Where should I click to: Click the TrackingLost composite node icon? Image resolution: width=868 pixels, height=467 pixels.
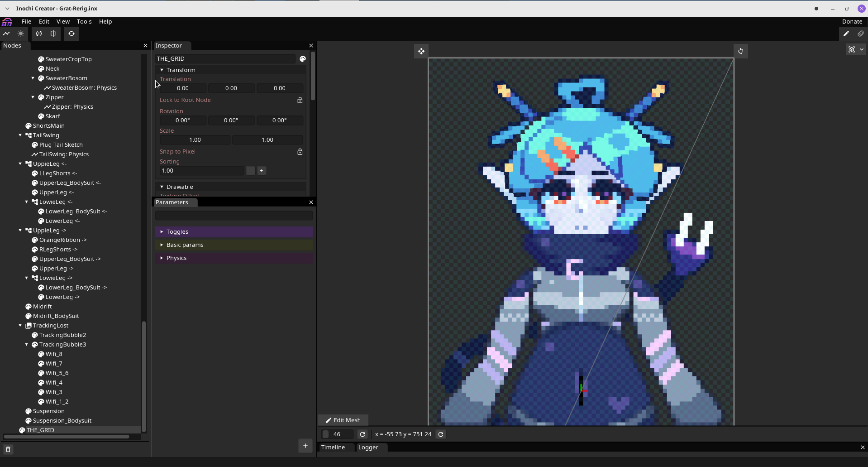(29, 326)
